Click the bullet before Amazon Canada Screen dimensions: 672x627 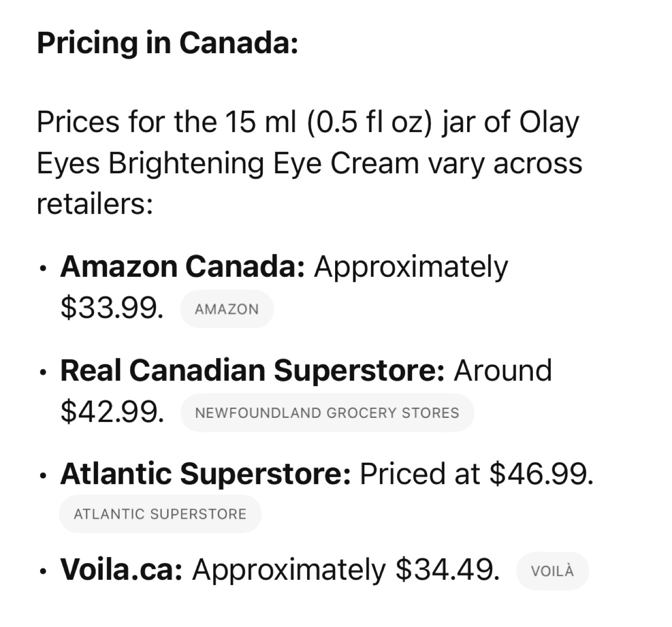[43, 269]
